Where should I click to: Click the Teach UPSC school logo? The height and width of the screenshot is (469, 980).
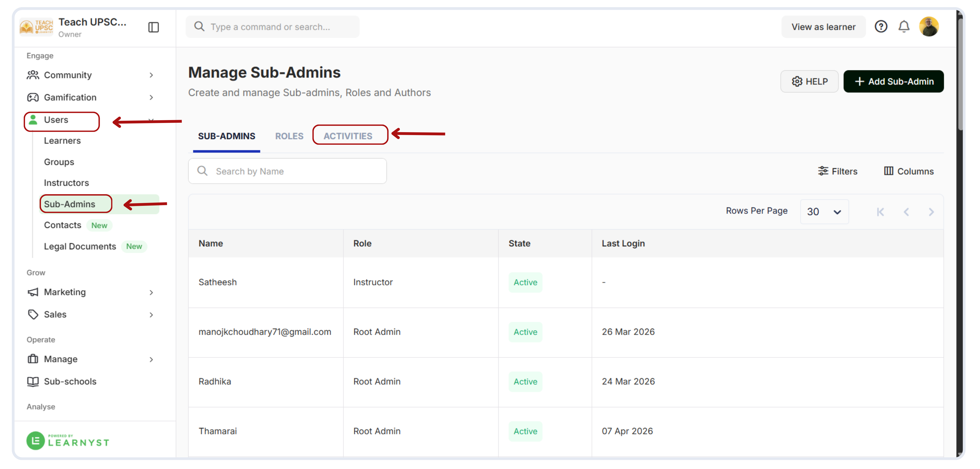pos(37,27)
